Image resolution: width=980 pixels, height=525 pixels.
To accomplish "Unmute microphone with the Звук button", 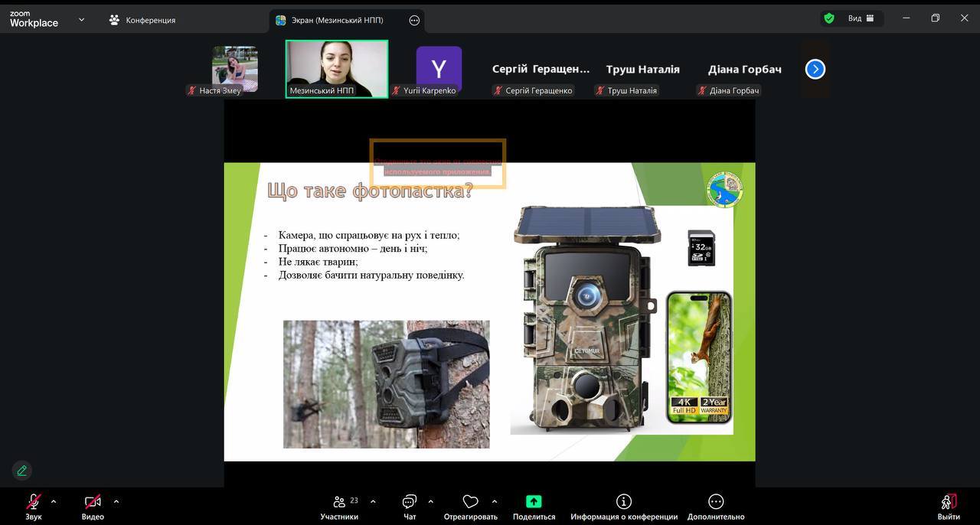I will (33, 503).
